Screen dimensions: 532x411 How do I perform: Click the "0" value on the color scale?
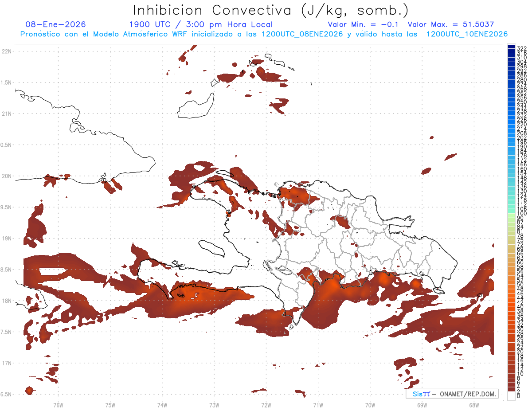(519, 395)
